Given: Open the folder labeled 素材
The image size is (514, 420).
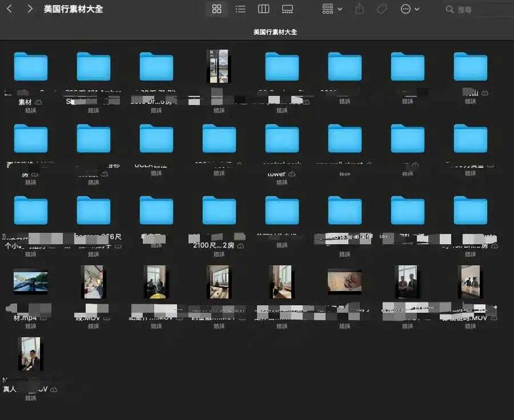Looking at the screenshot, I should coord(31,67).
